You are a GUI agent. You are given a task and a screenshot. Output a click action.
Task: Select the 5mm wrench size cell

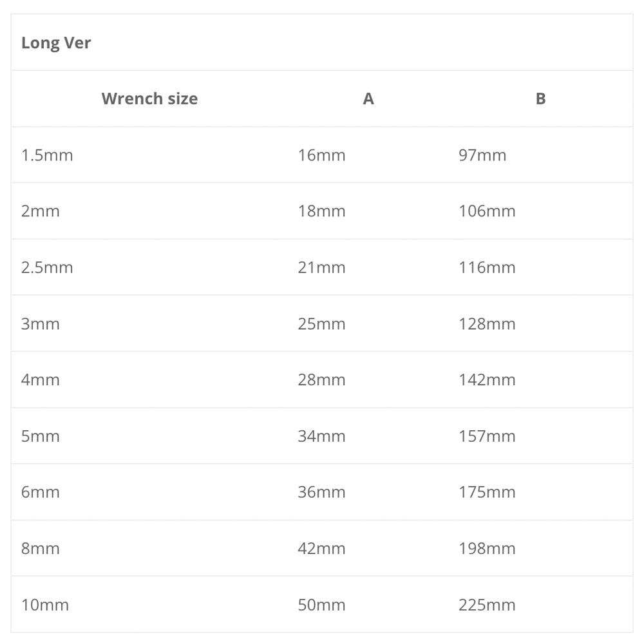(41, 437)
